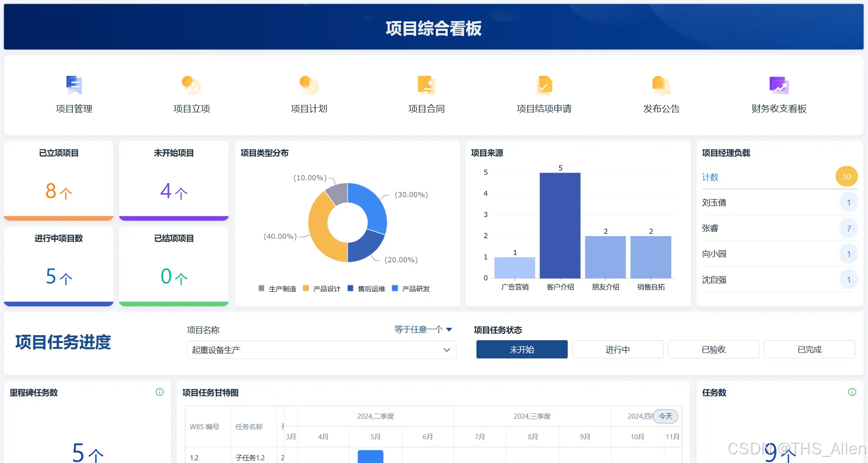Toggle the 售后运维 legend square

(x=350, y=288)
